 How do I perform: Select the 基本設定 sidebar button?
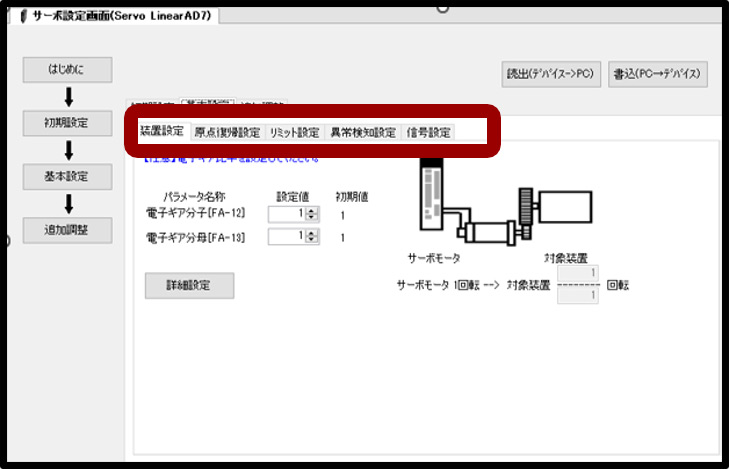pyautogui.click(x=68, y=176)
